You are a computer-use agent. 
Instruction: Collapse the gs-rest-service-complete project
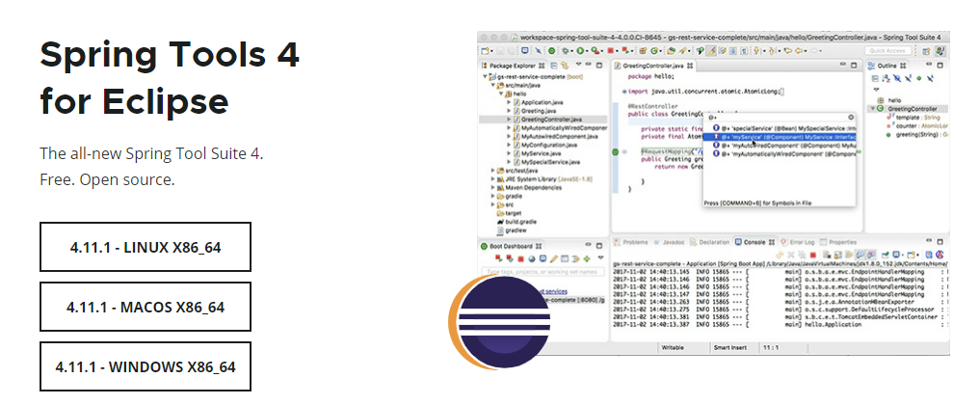tap(485, 77)
